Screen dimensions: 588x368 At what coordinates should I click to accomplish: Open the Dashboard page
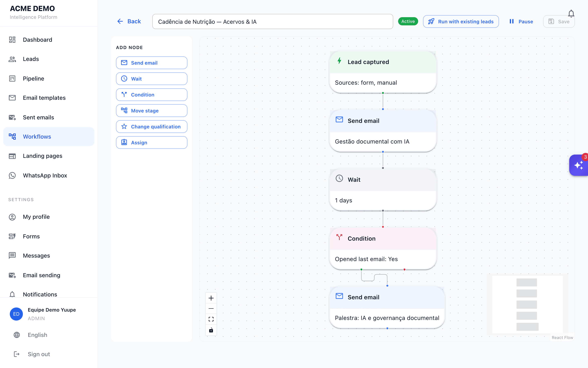click(49, 40)
